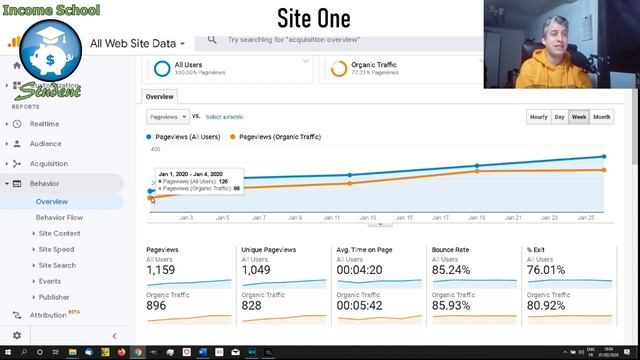640x360 pixels.
Task: Click the Acquisition arrows icon
Action: coord(17,164)
